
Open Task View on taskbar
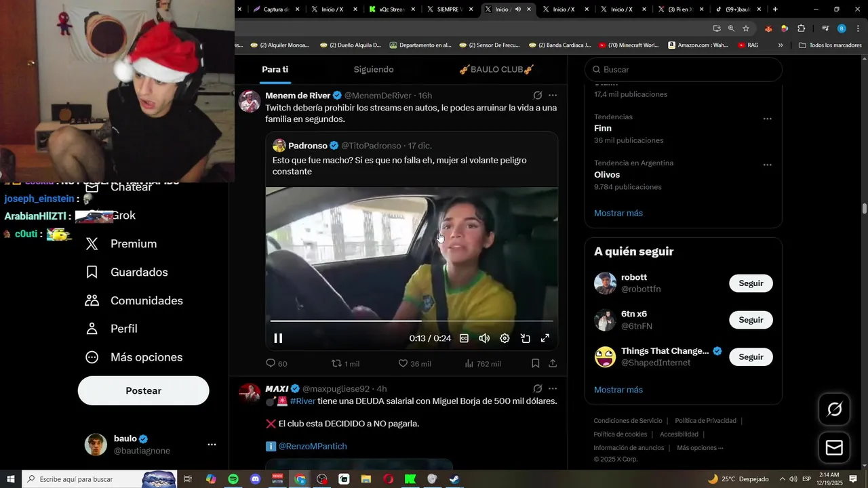click(189, 479)
